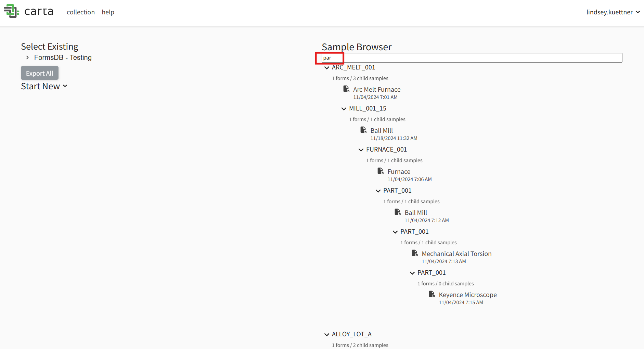Collapse the ARC_MELT_001 sample node
The image size is (644, 349).
point(327,68)
